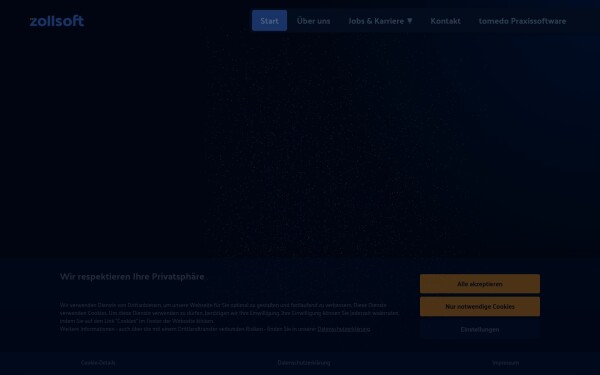The height and width of the screenshot is (375, 600).
Task: Accept all cookies with Alle akzeptieren
Action: point(480,284)
